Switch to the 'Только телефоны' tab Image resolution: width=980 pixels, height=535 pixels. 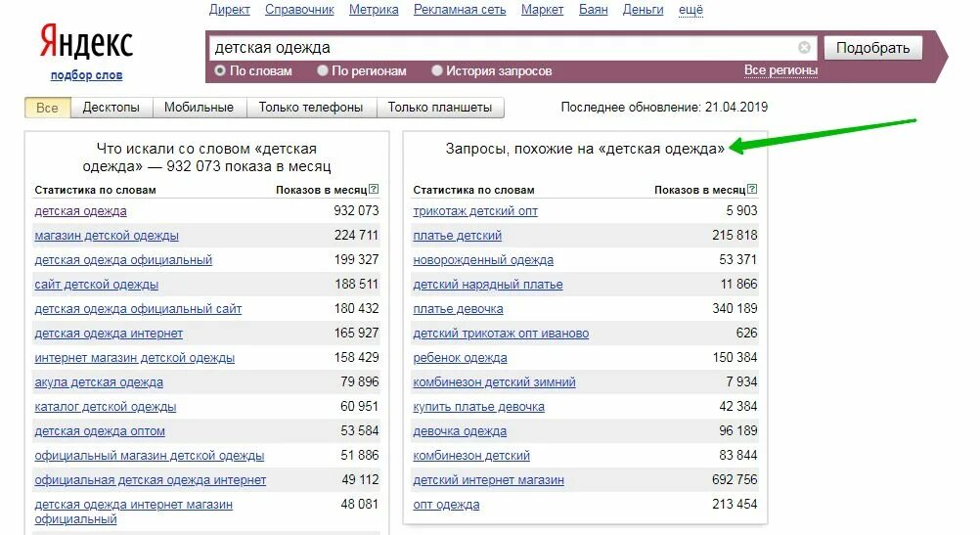pos(311,108)
